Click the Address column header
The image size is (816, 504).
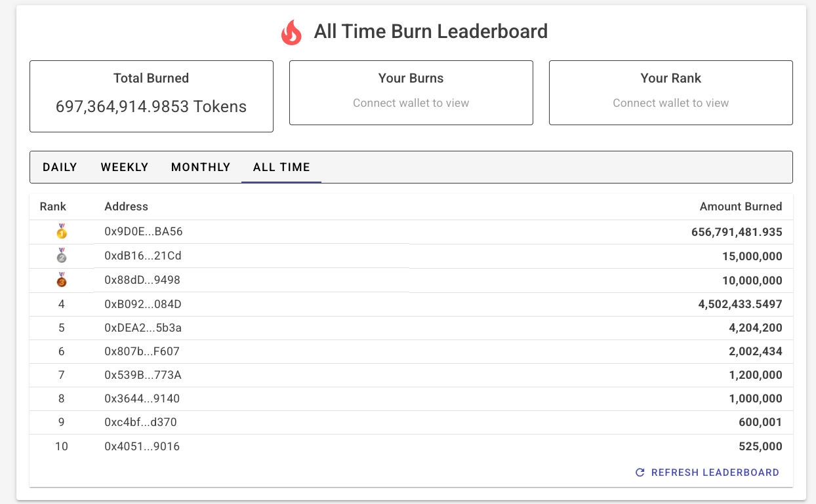coord(126,206)
